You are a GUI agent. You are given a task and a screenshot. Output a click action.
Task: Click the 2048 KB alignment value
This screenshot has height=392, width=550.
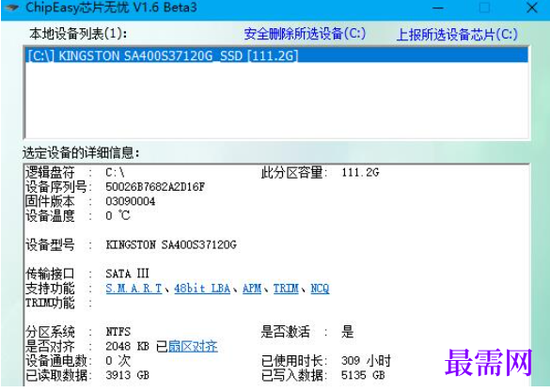127,347
